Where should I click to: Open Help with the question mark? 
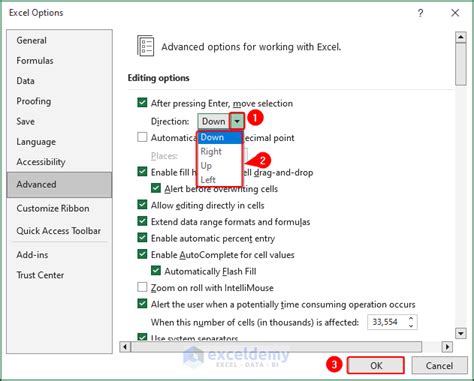tap(421, 13)
